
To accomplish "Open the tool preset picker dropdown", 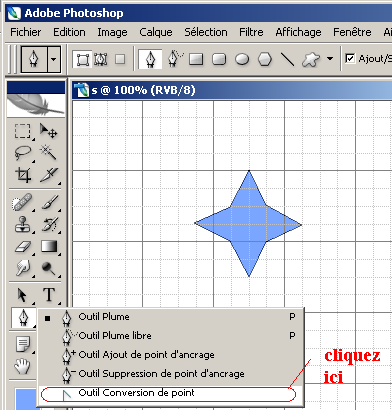I will coord(54,60).
